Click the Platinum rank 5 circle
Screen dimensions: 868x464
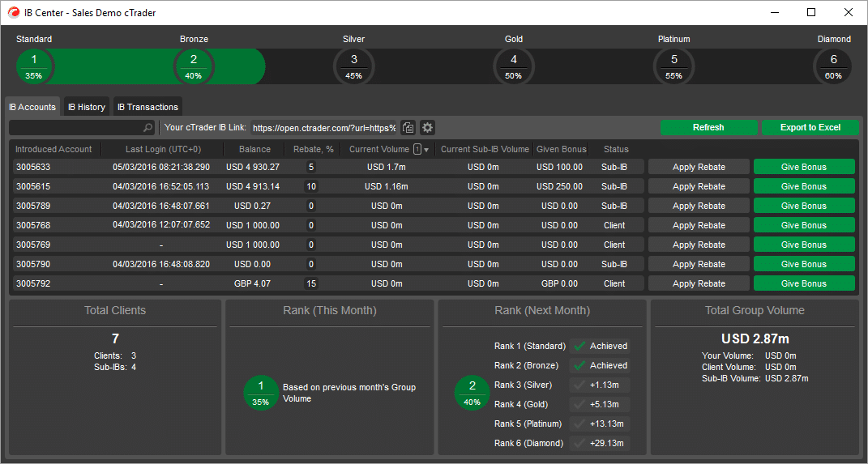click(x=673, y=66)
